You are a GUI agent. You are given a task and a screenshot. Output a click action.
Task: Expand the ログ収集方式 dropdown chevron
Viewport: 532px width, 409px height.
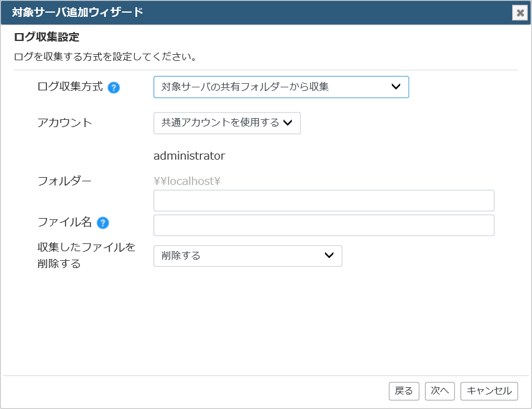395,87
